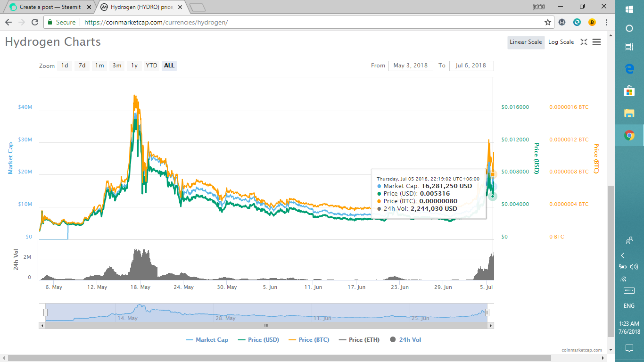Switch to the Create a post — Steemit tab
644x362 pixels.
point(50,7)
